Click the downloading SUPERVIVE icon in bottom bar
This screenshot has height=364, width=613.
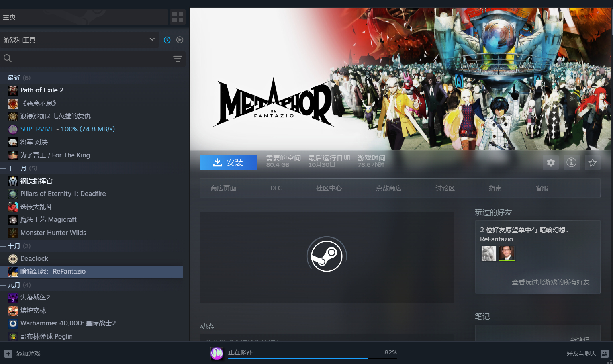(217, 353)
